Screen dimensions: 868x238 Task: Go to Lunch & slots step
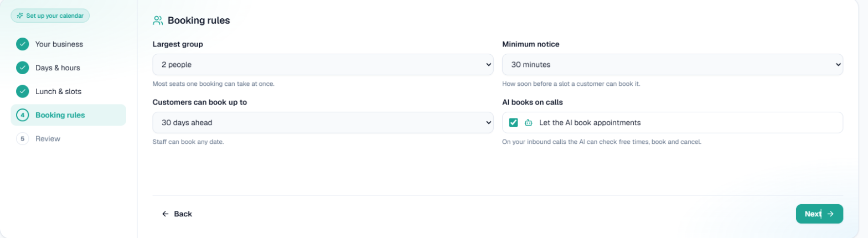click(x=69, y=91)
